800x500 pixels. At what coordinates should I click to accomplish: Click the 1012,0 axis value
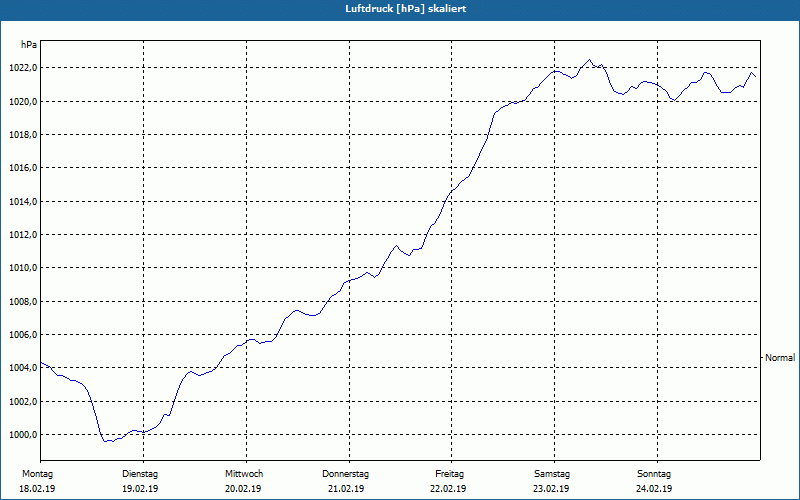pos(23,235)
